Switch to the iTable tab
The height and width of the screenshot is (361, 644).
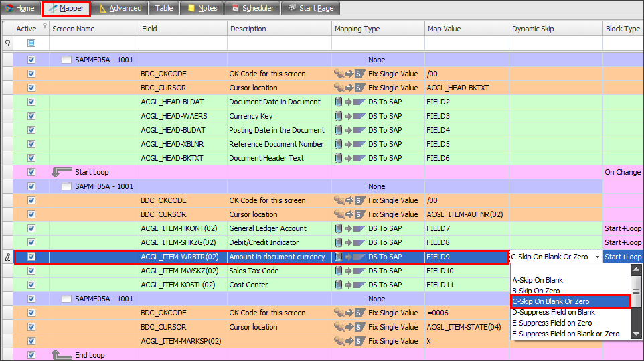163,8
